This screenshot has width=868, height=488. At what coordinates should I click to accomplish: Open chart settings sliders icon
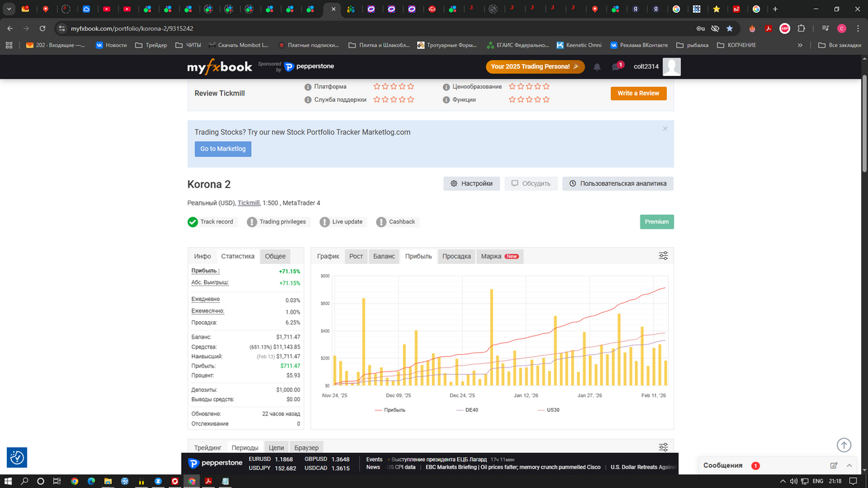pos(663,256)
